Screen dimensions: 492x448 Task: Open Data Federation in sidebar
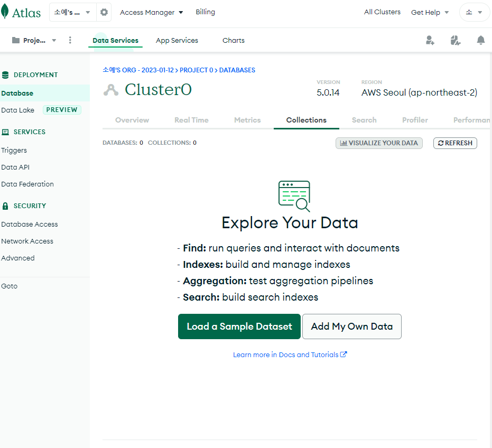(x=27, y=184)
